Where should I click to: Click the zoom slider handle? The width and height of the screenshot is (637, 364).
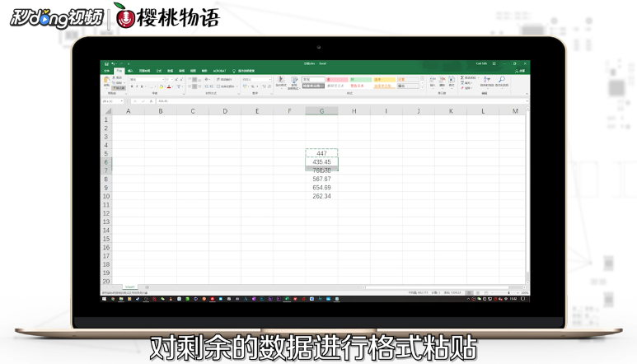509,292
